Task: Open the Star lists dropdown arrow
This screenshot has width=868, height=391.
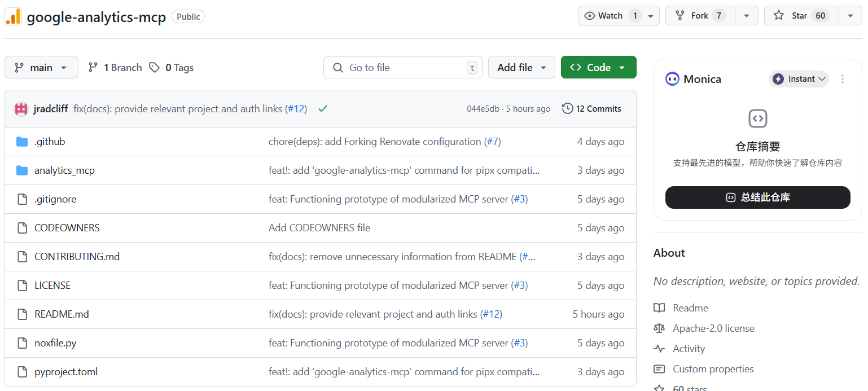Action: 851,16
